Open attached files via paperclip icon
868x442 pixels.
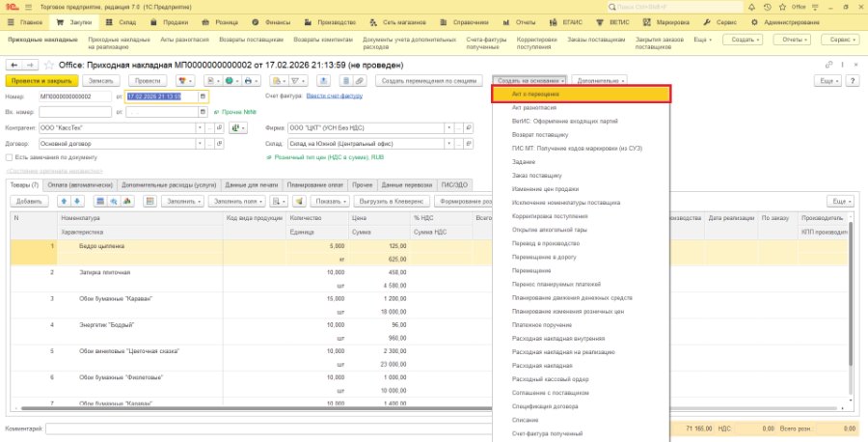coord(359,81)
